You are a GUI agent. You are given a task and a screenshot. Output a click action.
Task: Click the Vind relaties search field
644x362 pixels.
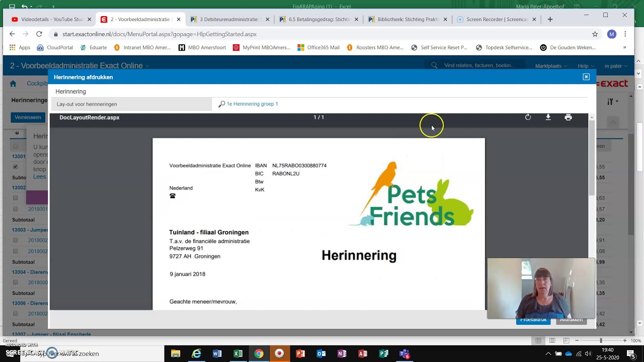click(x=475, y=65)
